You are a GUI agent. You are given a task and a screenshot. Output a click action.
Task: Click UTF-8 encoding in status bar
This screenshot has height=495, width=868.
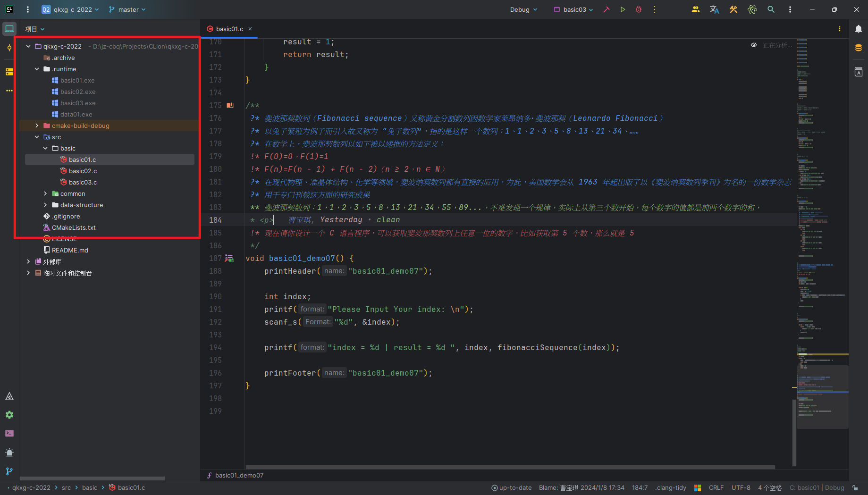(741, 488)
